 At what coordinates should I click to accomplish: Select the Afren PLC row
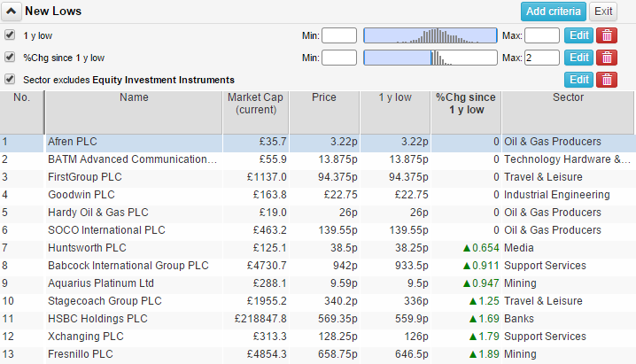(318, 142)
